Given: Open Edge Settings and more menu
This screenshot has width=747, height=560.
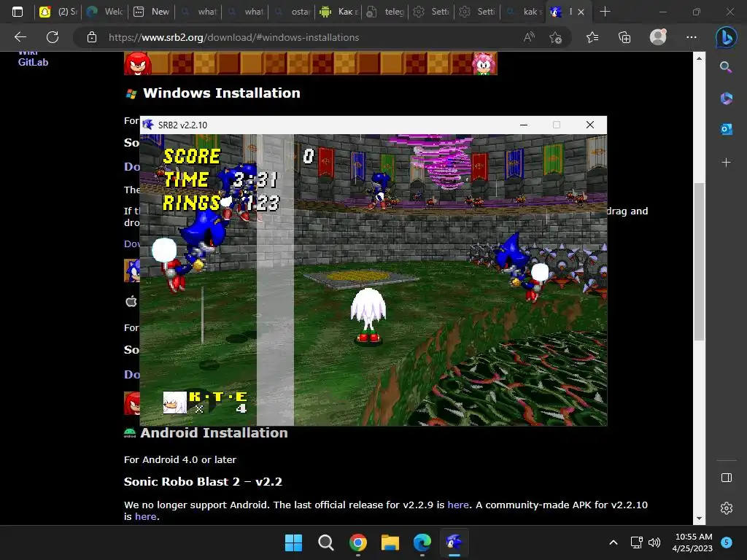Looking at the screenshot, I should 692,37.
